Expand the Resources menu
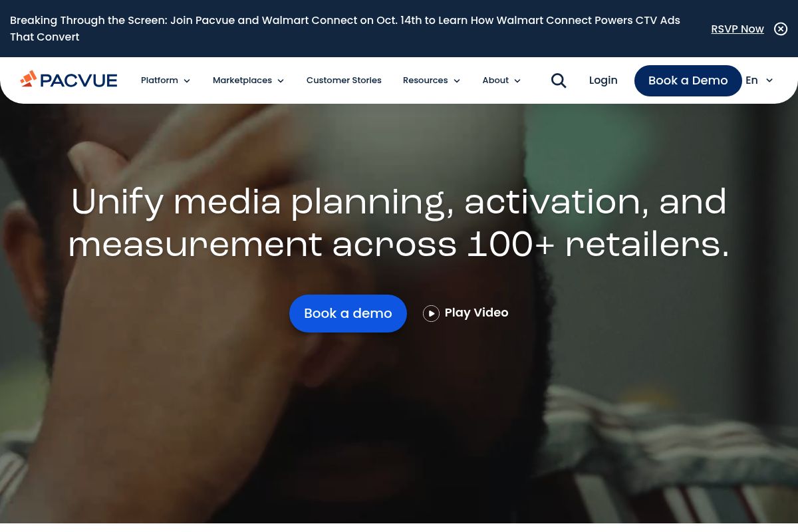Screen dimensions: 798x532 click(x=432, y=80)
